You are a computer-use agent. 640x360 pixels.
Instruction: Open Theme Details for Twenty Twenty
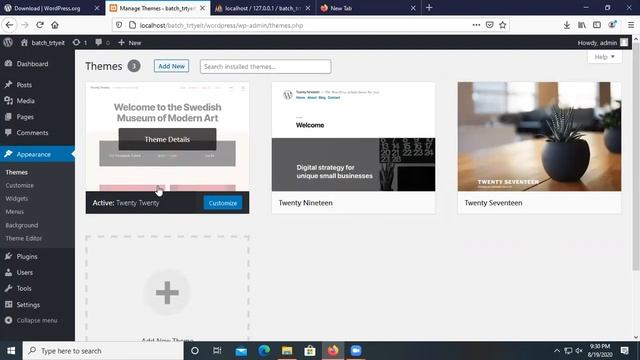click(x=167, y=139)
